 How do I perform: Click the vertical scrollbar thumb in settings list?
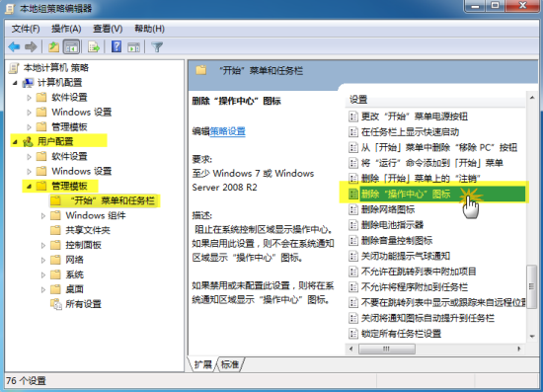531,286
